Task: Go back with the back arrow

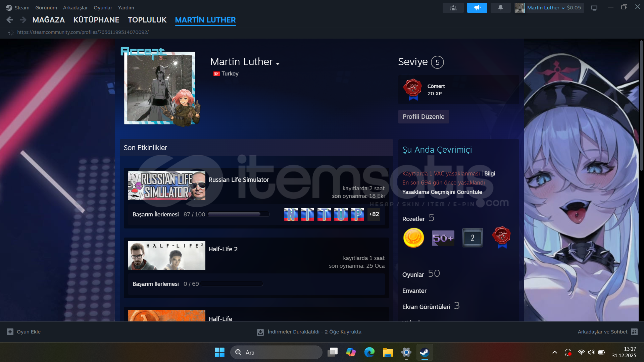Action: [10, 20]
